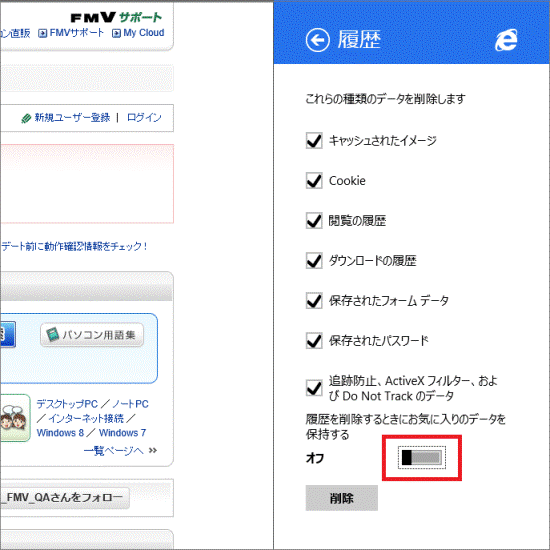Toggle the keep favorites data switch

tap(422, 458)
